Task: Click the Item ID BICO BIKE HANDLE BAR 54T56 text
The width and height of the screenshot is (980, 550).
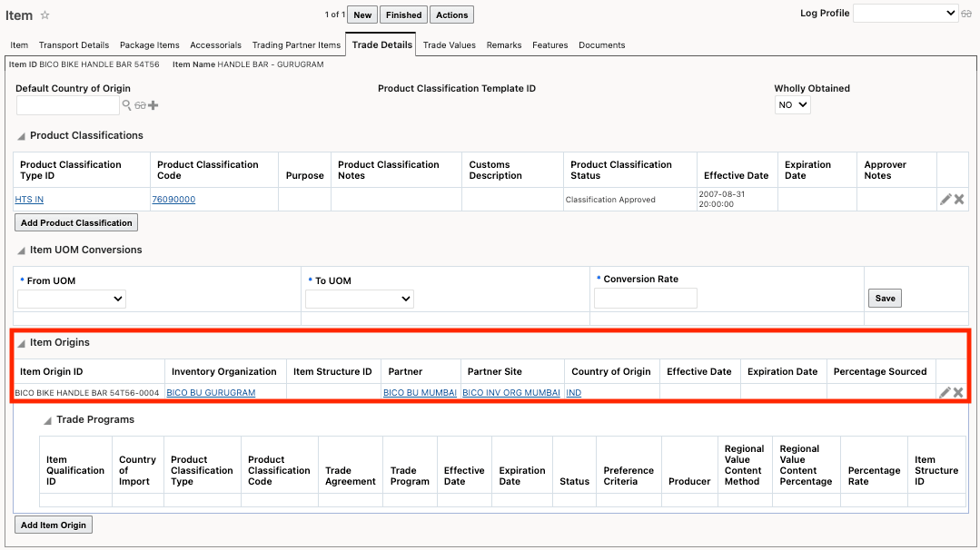Action: click(84, 64)
